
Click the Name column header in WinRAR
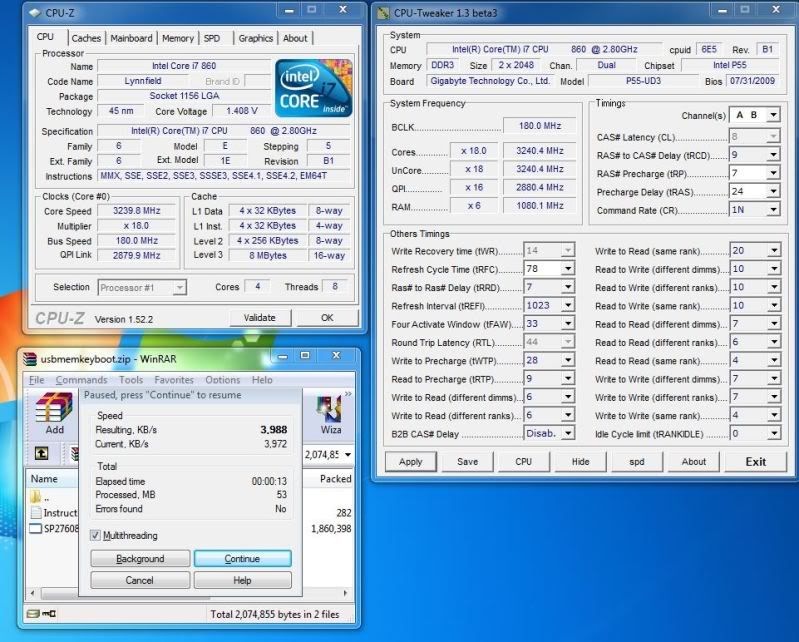pyautogui.click(x=51, y=479)
